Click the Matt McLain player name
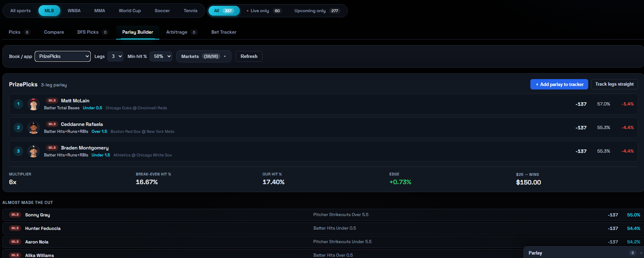This screenshot has width=644, height=258. (x=75, y=101)
